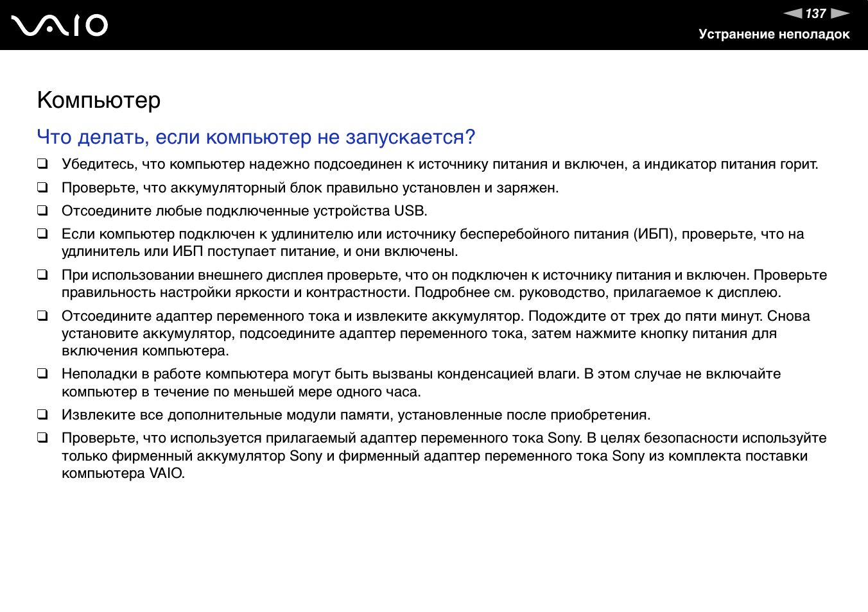Check the box next to 'Извлеките все дополнительные модули памяти'

pyautogui.click(x=42, y=414)
